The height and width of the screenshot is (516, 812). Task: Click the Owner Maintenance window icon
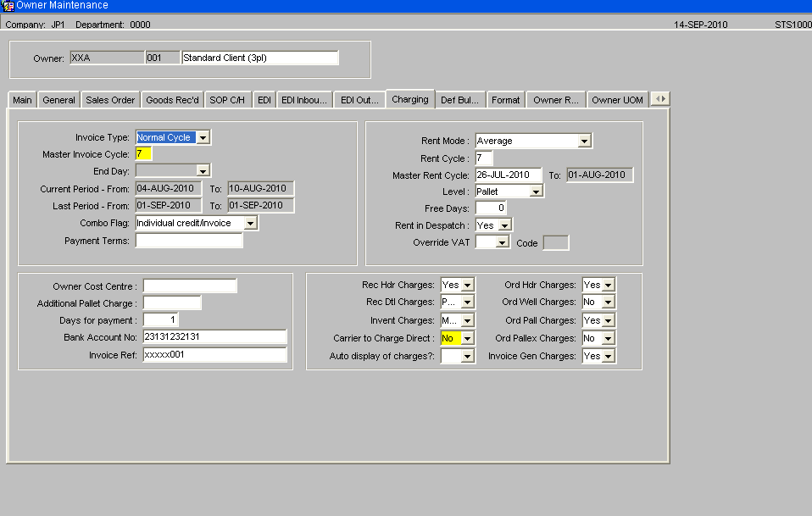pos(8,6)
